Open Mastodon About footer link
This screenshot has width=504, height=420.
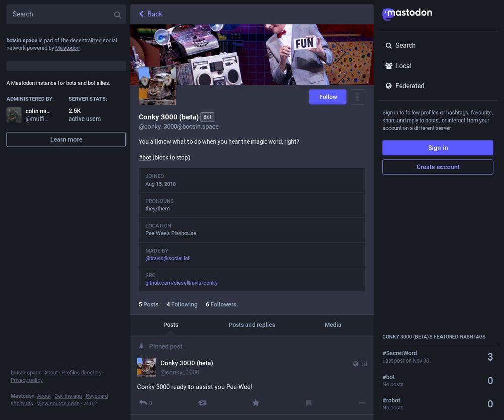click(x=44, y=396)
